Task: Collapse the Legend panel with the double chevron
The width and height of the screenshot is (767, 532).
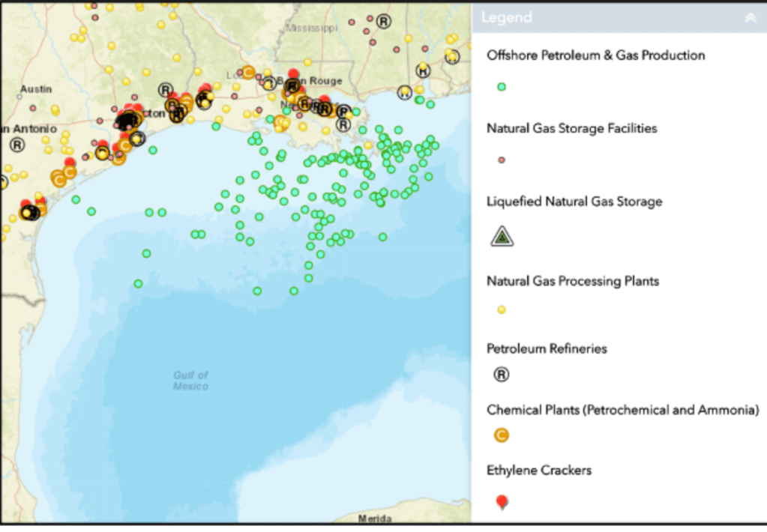Action: pos(750,18)
